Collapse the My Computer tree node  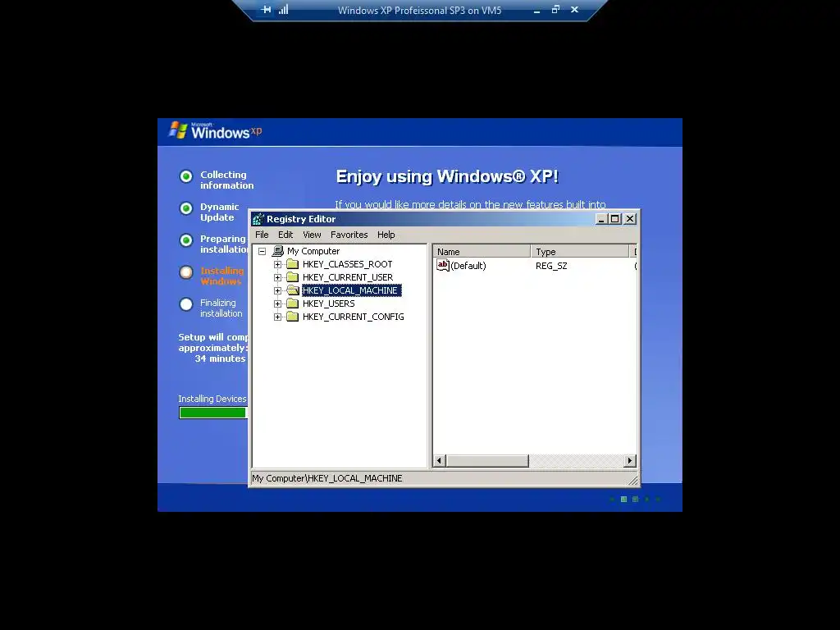point(262,251)
